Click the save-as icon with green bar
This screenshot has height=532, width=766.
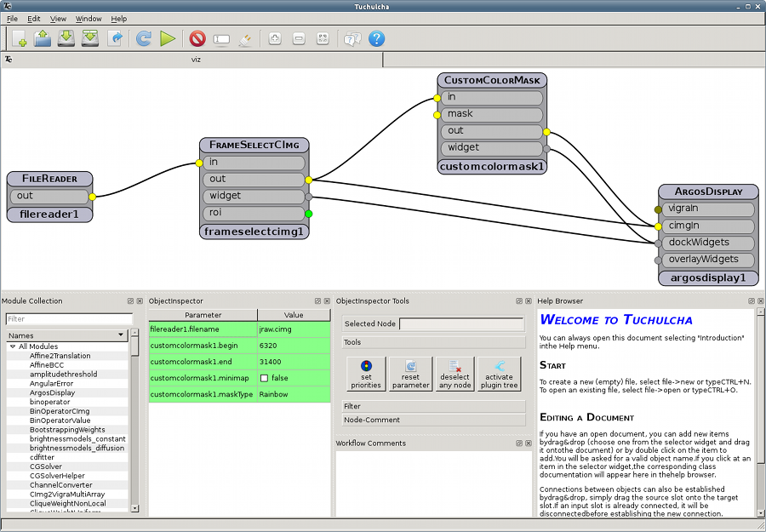pyautogui.click(x=90, y=38)
